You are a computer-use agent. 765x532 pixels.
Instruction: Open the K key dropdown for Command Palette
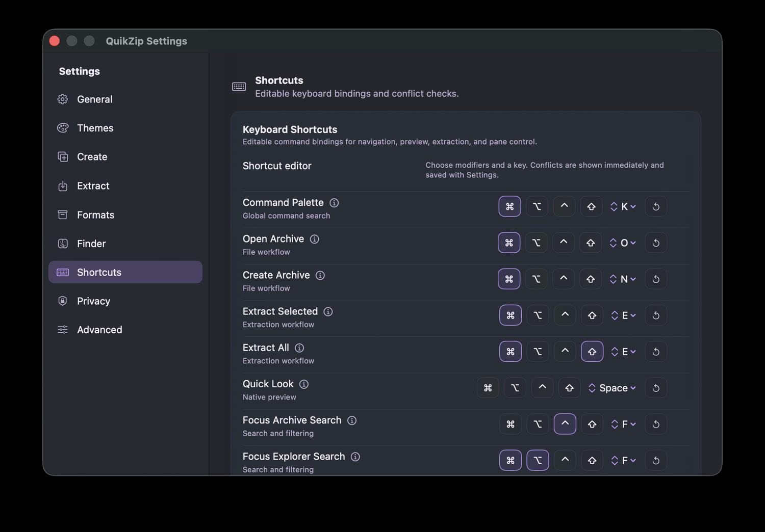coord(623,206)
